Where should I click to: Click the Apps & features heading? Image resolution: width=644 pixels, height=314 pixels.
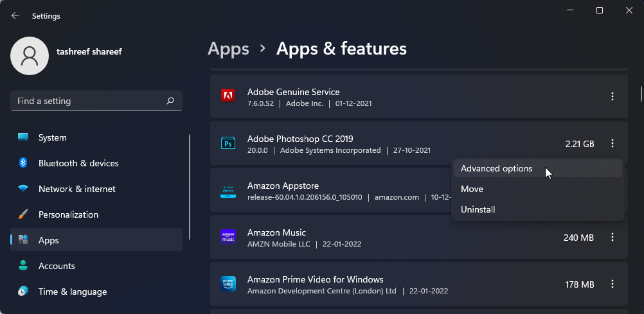click(341, 49)
